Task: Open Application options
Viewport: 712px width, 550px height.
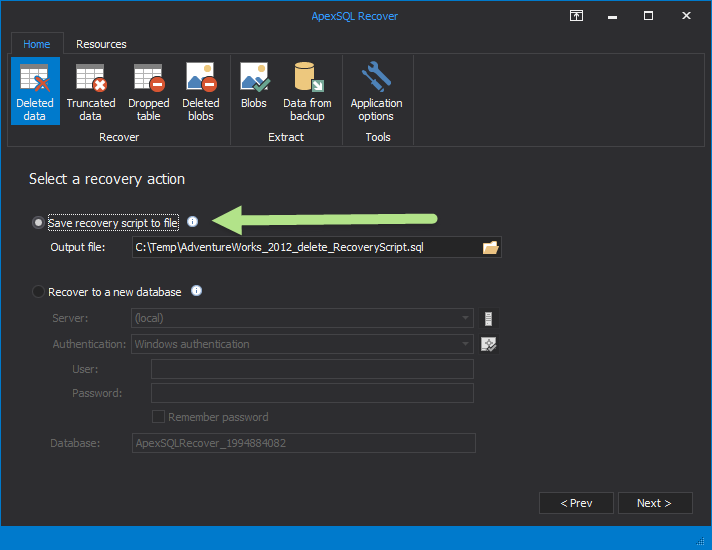Action: coord(376,91)
